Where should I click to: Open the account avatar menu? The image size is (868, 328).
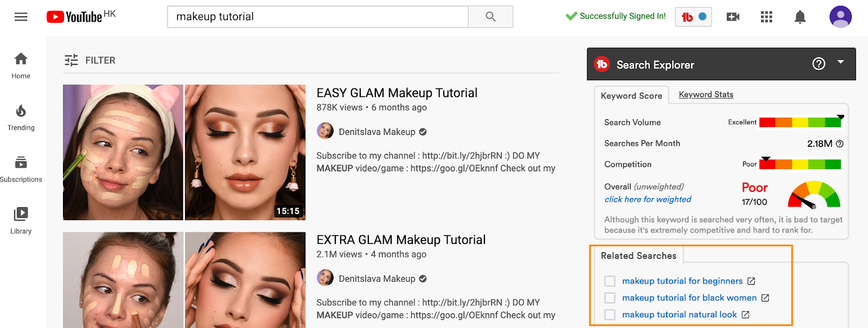(840, 17)
